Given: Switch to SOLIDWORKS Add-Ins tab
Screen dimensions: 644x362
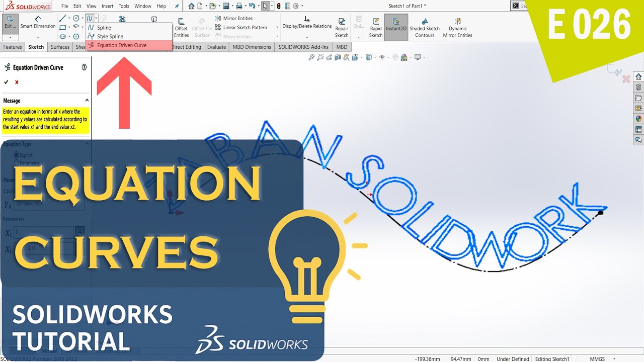Looking at the screenshot, I should [x=303, y=47].
